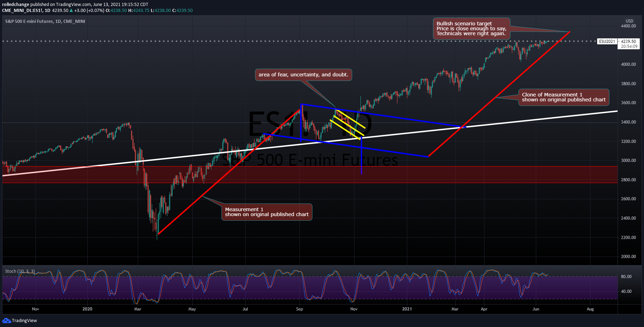Click the 2020 label on time axis
Image resolution: width=644 pixels, height=327 pixels.
[x=87, y=309]
